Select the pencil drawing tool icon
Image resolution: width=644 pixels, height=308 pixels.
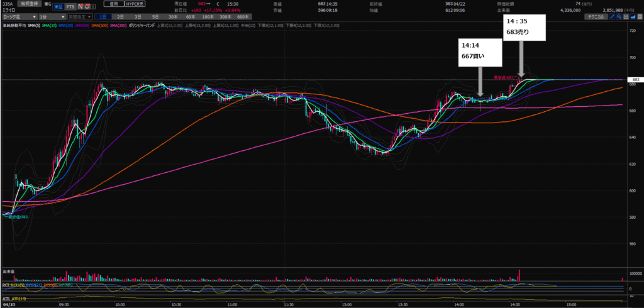pos(613,17)
